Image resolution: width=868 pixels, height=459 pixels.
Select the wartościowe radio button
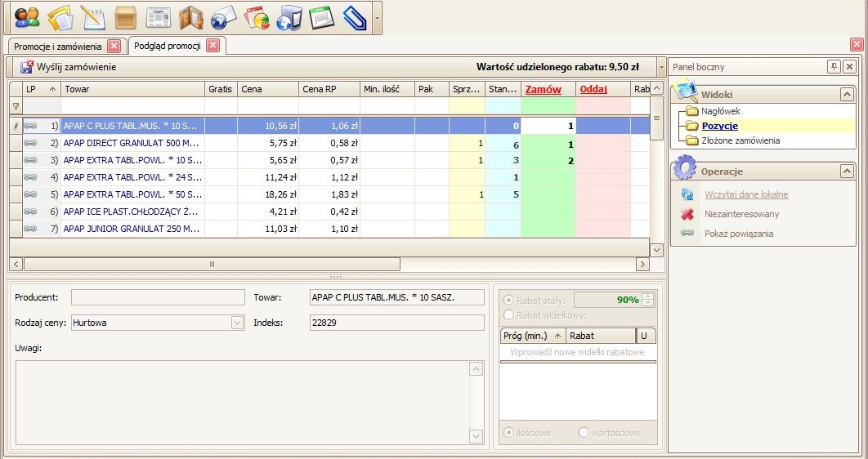[584, 433]
